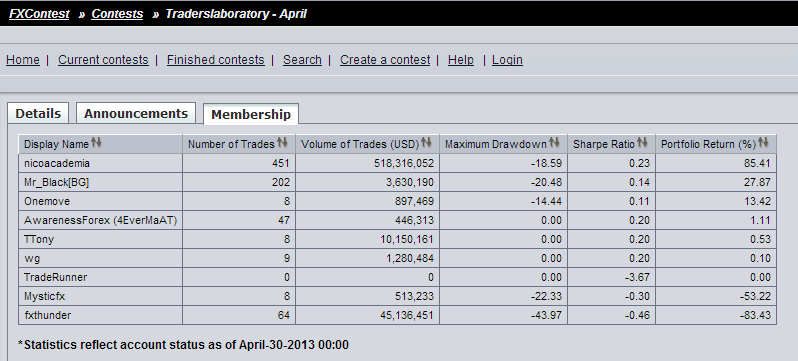
Task: Open Current contests link
Action: pyautogui.click(x=103, y=60)
